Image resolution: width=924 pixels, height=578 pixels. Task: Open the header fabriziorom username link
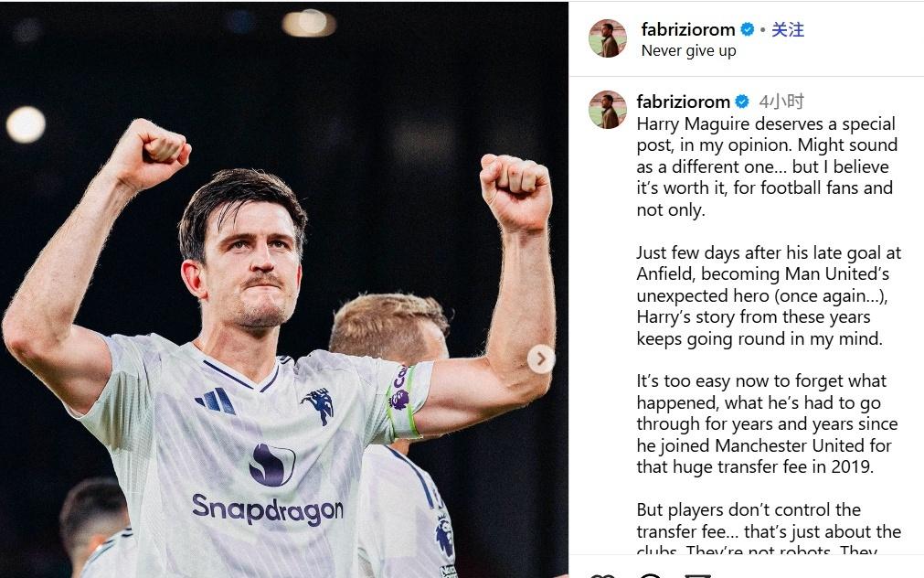pyautogui.click(x=687, y=29)
